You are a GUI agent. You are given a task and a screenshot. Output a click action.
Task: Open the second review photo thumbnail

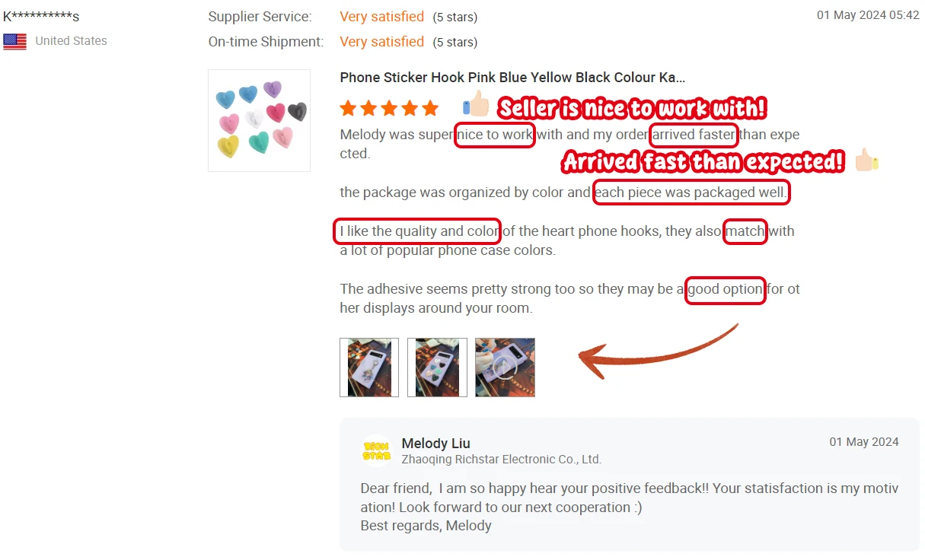pos(437,367)
